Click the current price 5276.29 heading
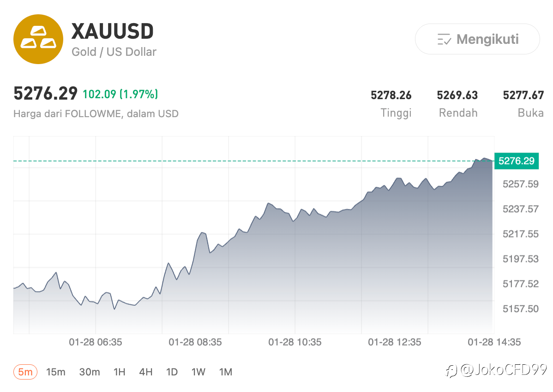 tap(45, 94)
